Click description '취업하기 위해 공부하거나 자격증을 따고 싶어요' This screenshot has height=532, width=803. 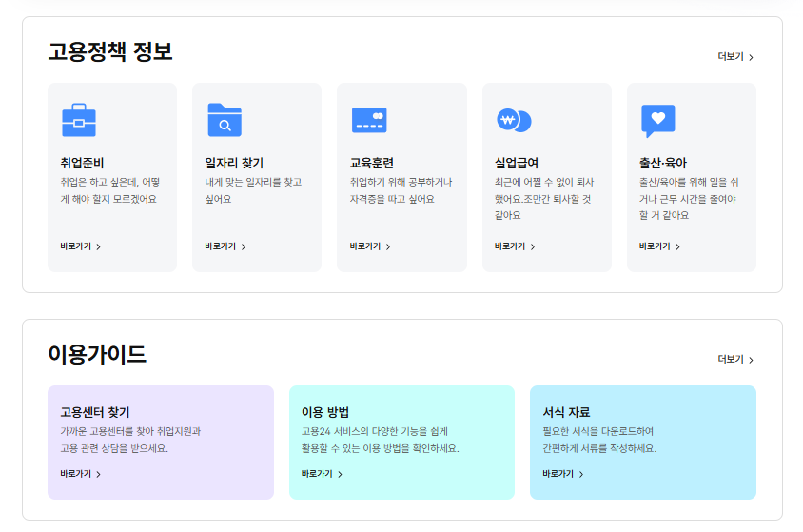tap(401, 190)
